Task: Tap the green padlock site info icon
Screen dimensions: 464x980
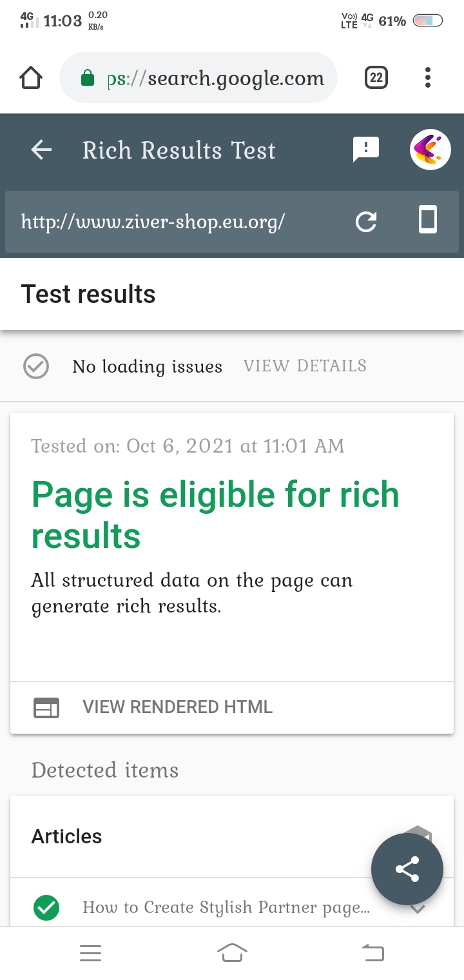Action: 87,79
